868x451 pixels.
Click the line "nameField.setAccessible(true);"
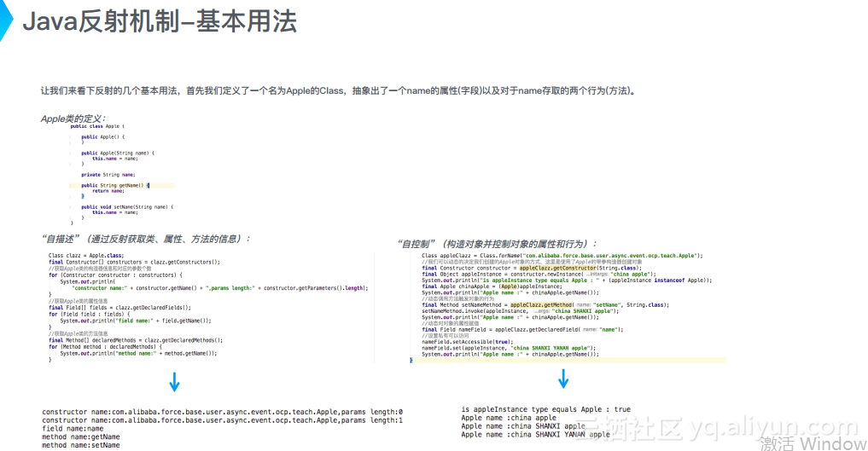(467, 342)
